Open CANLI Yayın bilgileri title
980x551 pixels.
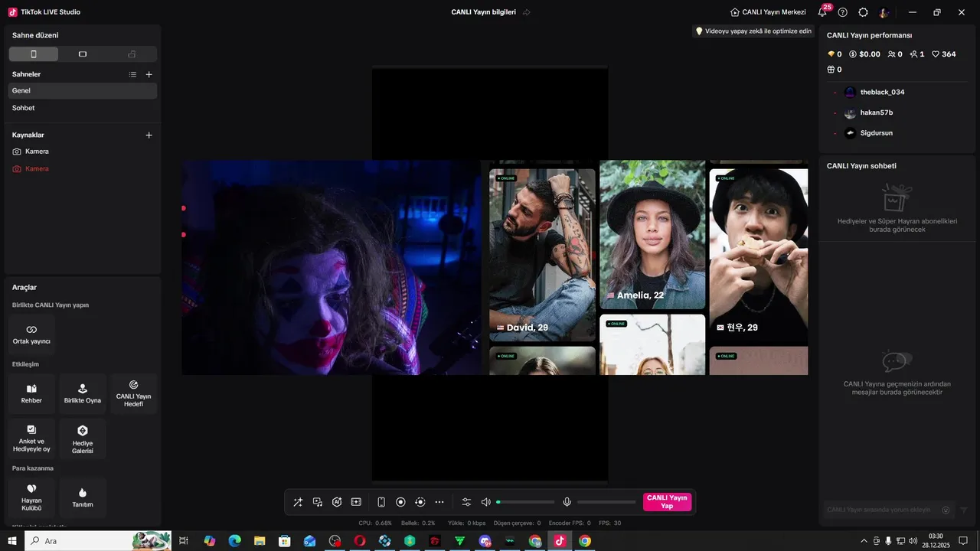pos(483,12)
